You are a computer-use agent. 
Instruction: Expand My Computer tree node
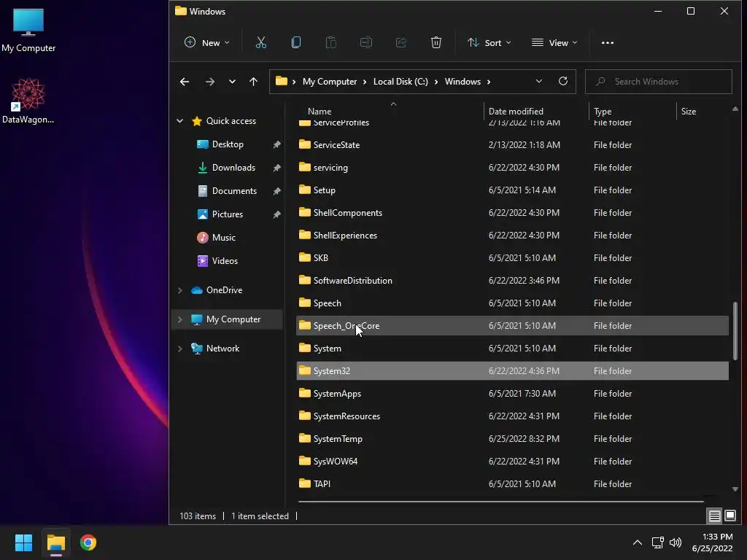(179, 319)
